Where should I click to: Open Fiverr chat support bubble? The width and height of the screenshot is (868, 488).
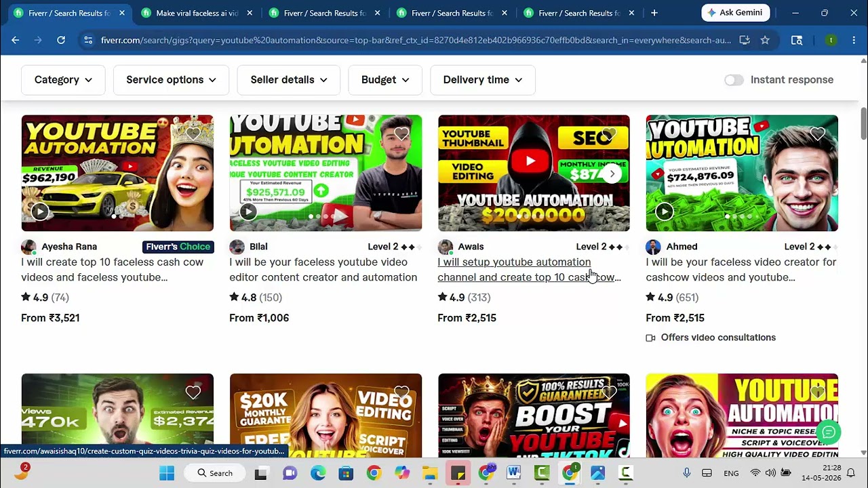click(829, 432)
